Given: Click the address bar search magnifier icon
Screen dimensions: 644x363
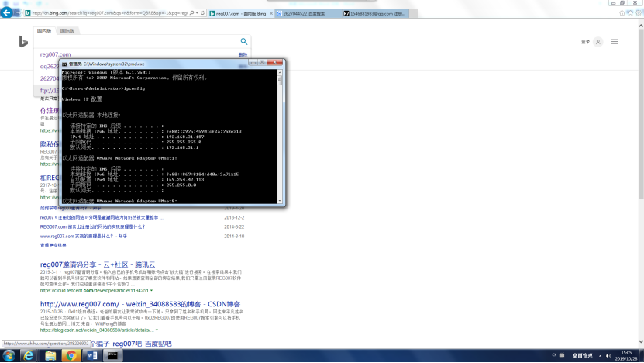Looking at the screenshot, I should [x=191, y=13].
